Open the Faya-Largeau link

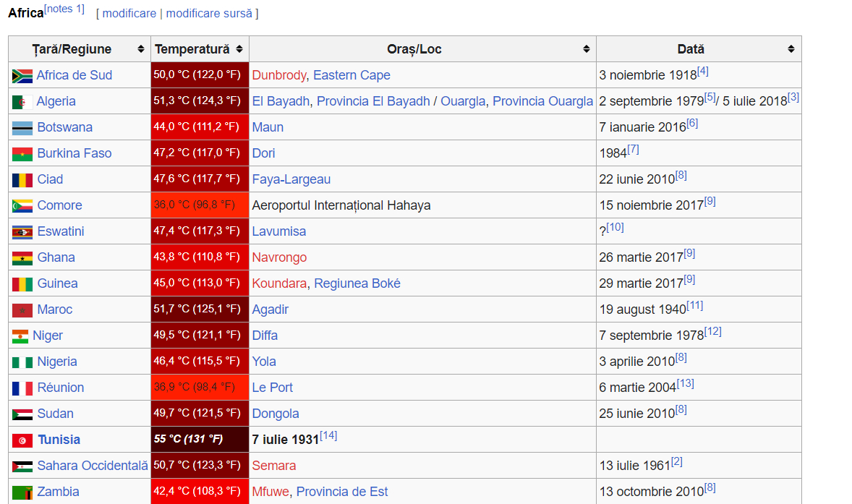[x=291, y=179]
